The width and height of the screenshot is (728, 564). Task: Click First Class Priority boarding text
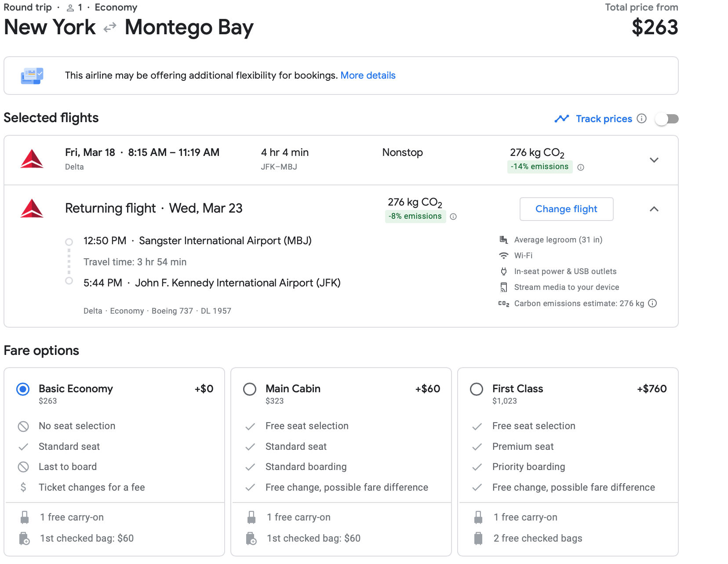pyautogui.click(x=529, y=467)
